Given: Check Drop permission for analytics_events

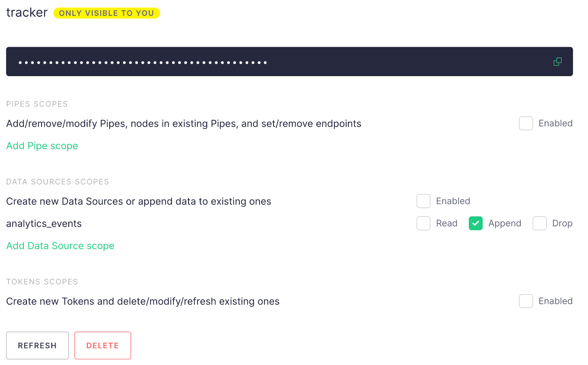Looking at the screenshot, I should [539, 223].
